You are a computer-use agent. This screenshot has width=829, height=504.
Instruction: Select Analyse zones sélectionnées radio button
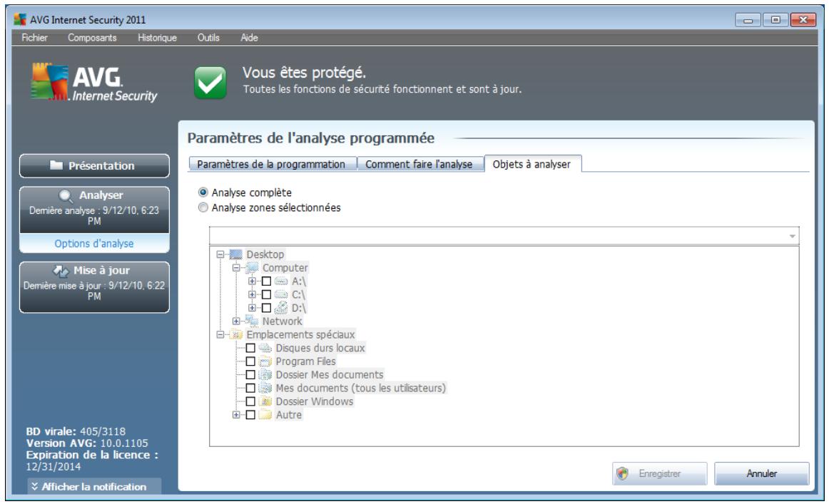click(x=203, y=207)
